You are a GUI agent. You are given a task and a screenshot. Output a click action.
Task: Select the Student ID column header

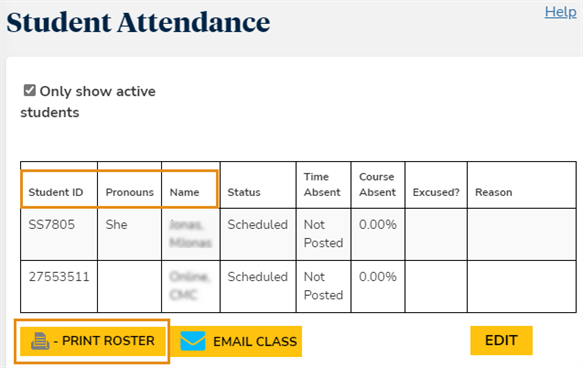coord(56,192)
